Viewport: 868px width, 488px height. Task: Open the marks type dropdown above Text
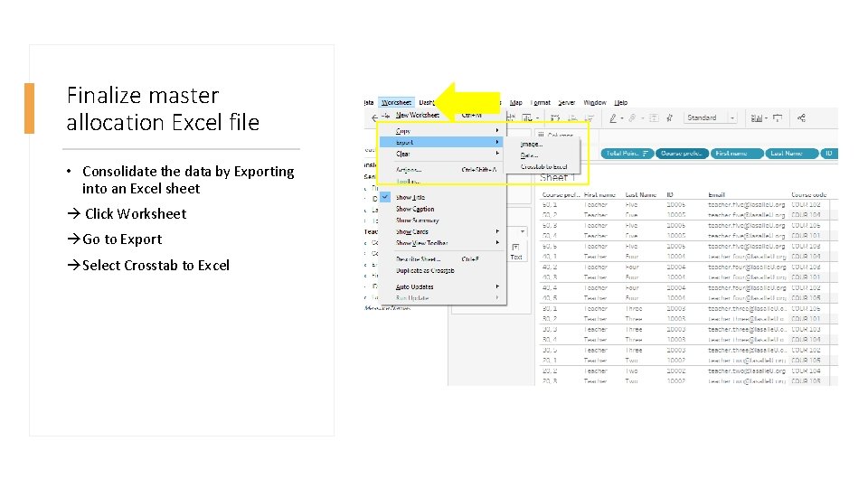[522, 231]
